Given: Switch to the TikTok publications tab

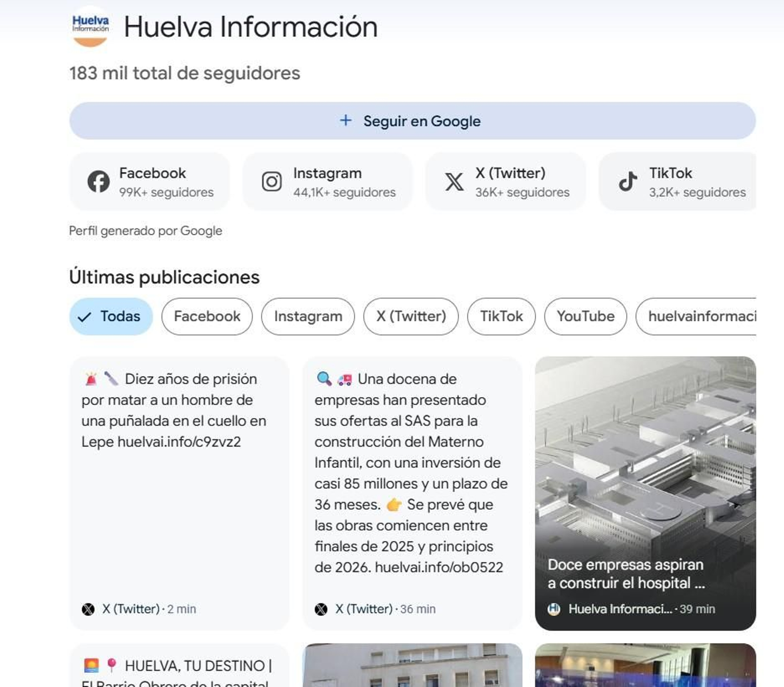Looking at the screenshot, I should [x=501, y=316].
